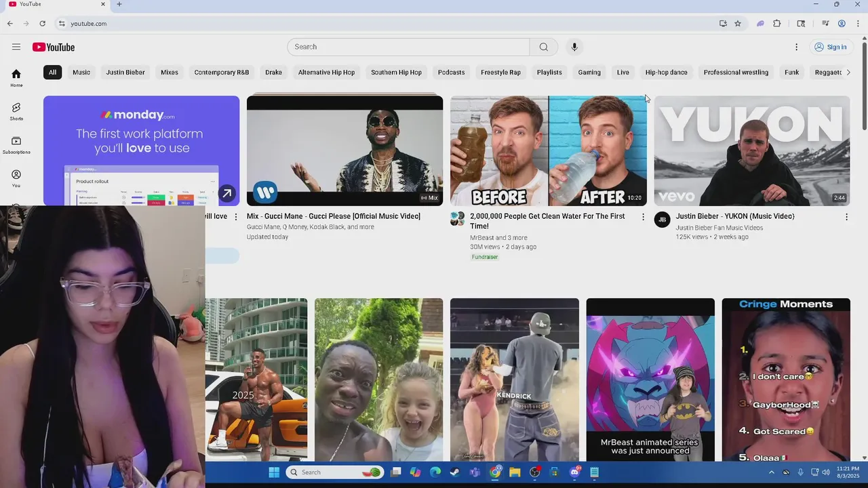Screen dimensions: 868x488
Task: Start voice search with microphone icon
Action: [574, 47]
